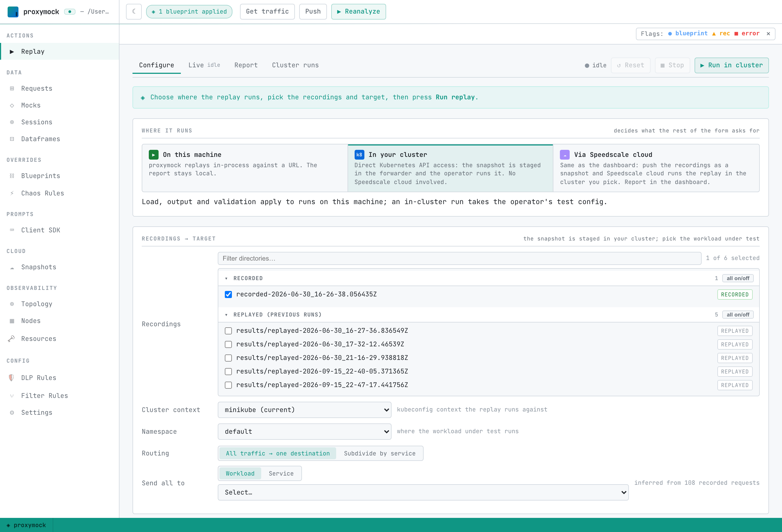Image resolution: width=782 pixels, height=532 pixels.
Task: Click the error flag square
Action: coord(736,34)
